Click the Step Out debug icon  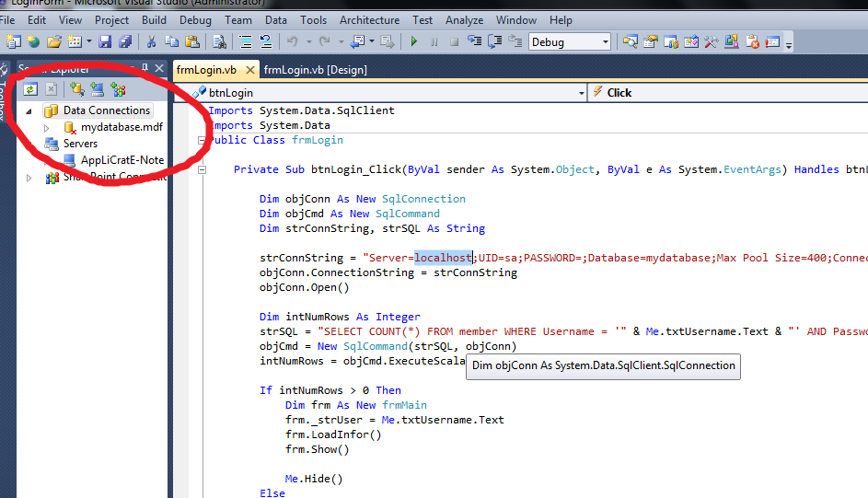pos(515,41)
